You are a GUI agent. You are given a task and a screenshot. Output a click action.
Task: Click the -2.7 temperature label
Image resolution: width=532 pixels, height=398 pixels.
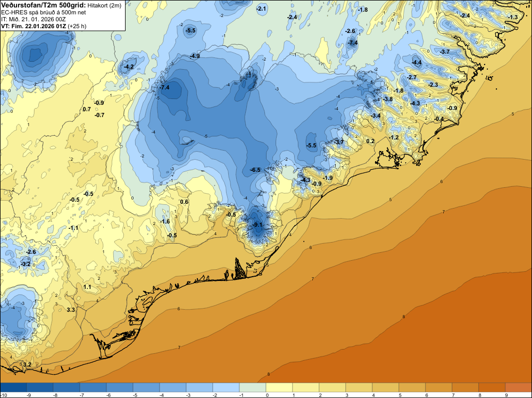[412, 78]
